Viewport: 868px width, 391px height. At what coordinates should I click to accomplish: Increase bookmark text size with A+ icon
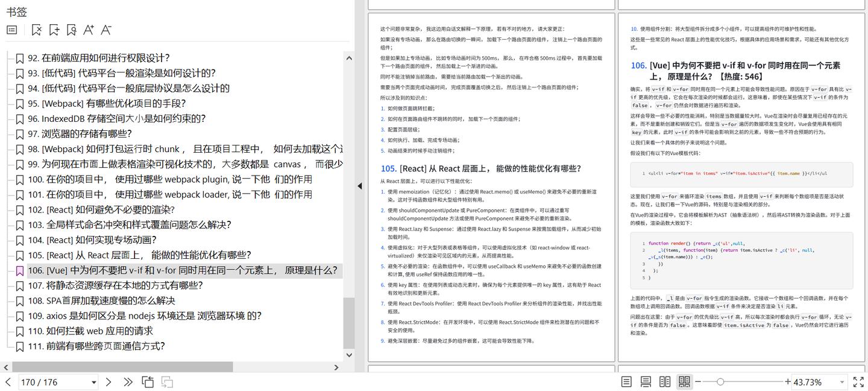coord(89,29)
